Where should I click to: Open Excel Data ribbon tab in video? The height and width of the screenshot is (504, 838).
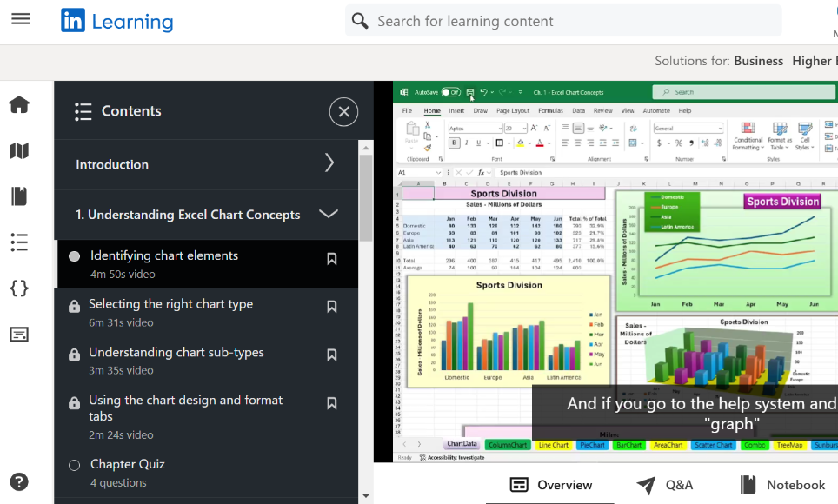[x=578, y=110]
